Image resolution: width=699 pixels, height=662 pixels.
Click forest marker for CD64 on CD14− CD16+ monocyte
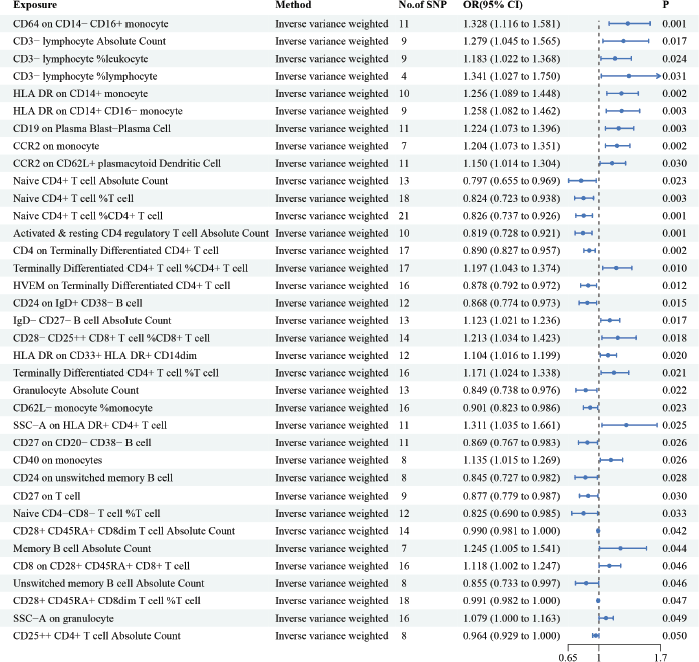pos(628,24)
